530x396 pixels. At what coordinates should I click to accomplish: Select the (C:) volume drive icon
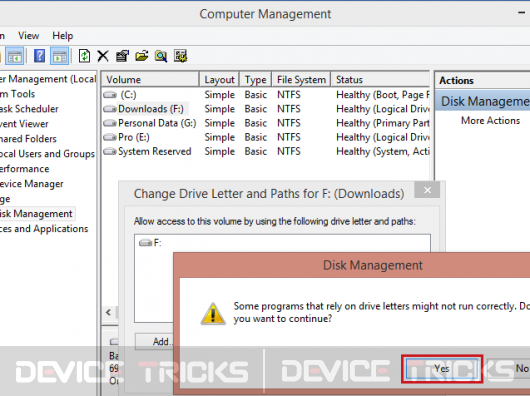110,95
